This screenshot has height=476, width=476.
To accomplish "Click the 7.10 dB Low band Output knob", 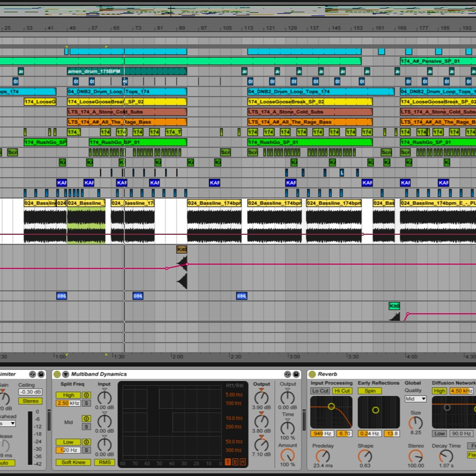I will coord(261,445).
